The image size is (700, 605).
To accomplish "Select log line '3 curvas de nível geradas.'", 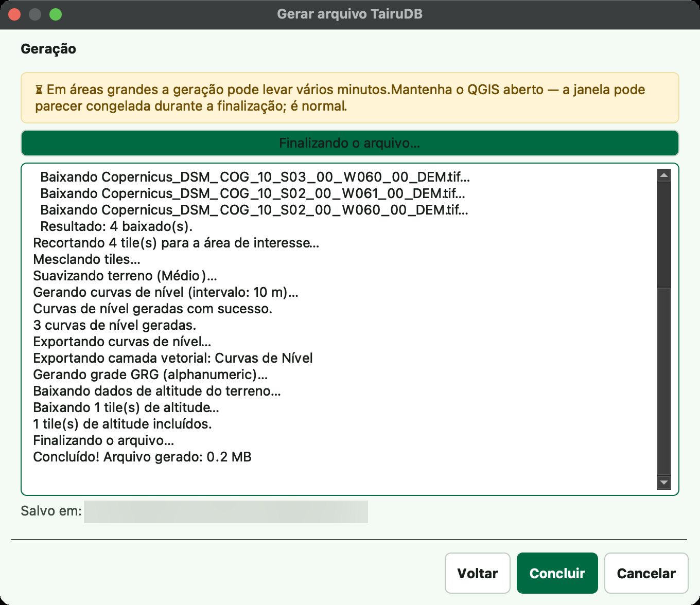I will click(114, 325).
